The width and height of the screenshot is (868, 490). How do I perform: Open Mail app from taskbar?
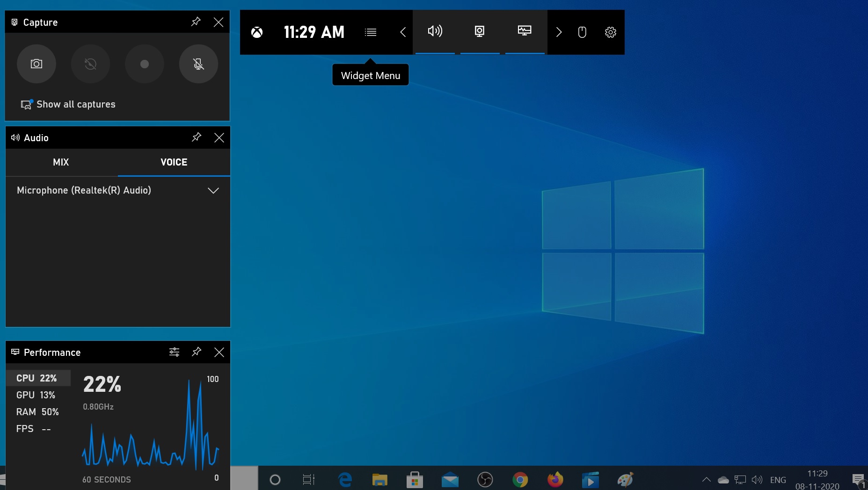(x=450, y=479)
